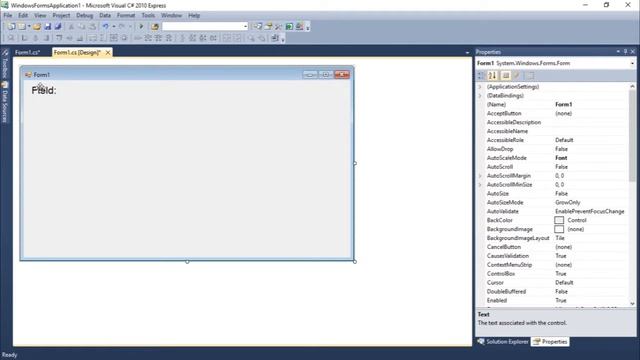
Task: Switch to the Solution Explorer tab
Action: [x=503, y=342]
